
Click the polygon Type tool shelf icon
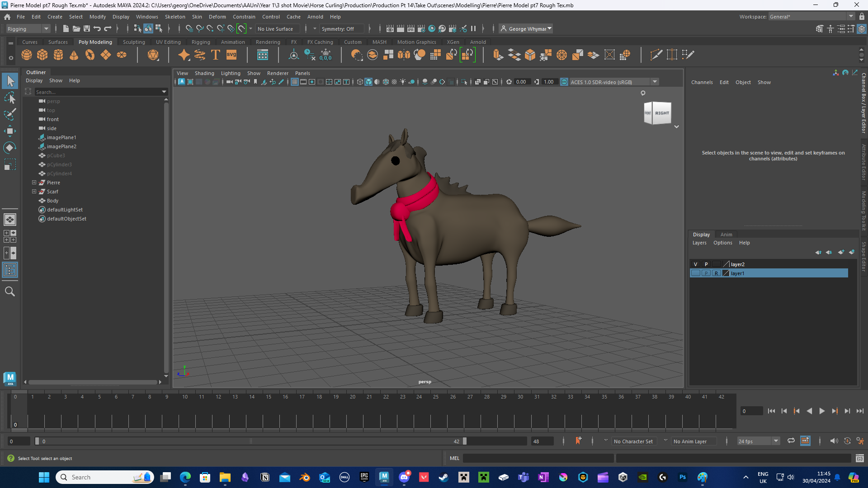(x=216, y=55)
